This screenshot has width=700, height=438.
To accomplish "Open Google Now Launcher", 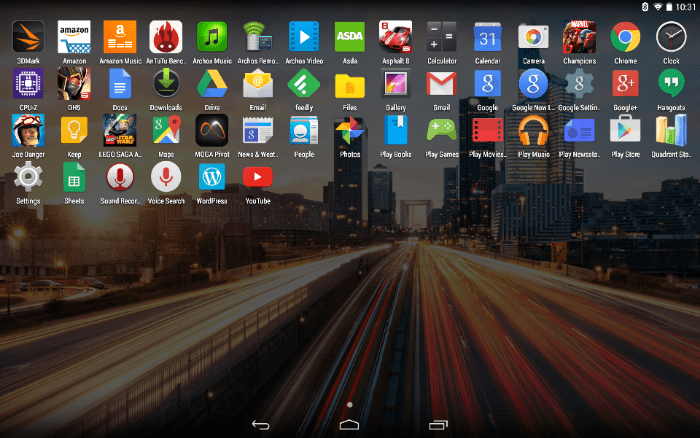I will coord(533,83).
